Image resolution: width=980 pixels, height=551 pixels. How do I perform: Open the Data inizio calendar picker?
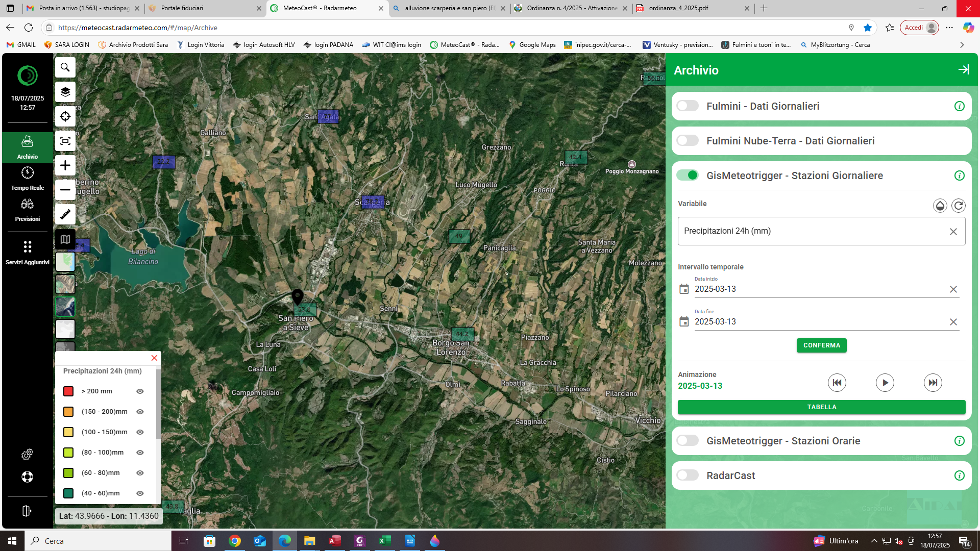point(684,289)
